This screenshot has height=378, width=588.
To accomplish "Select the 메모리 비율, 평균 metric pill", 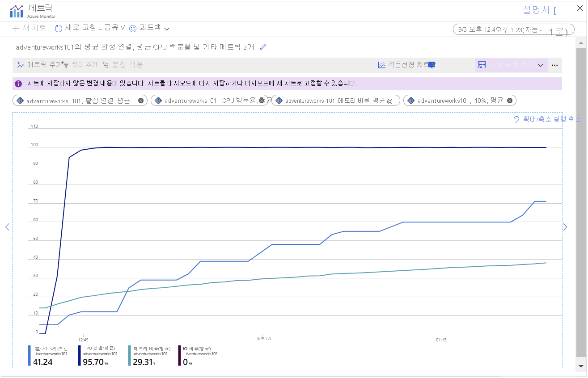I will point(335,101).
